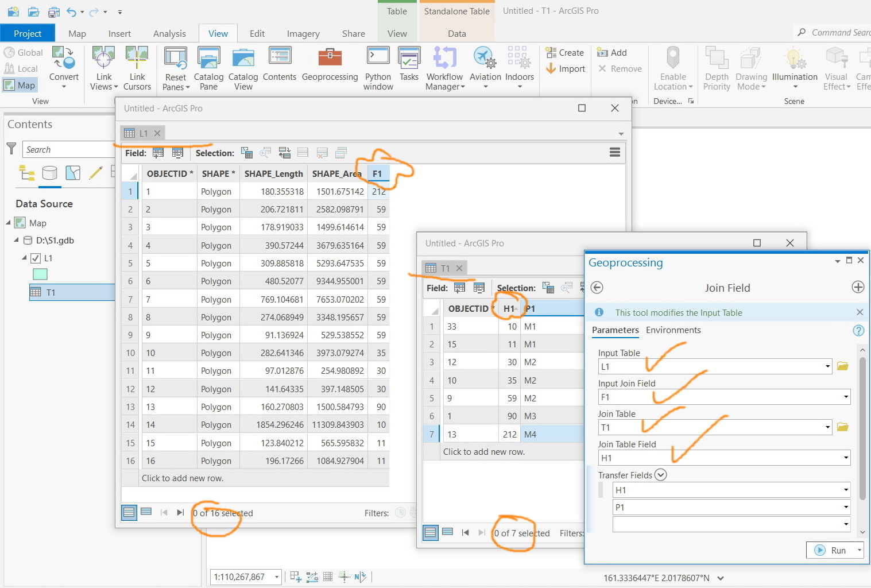Viewport: 871px width, 588px height.
Task: Click List By Editing pencil icon
Action: click(96, 172)
